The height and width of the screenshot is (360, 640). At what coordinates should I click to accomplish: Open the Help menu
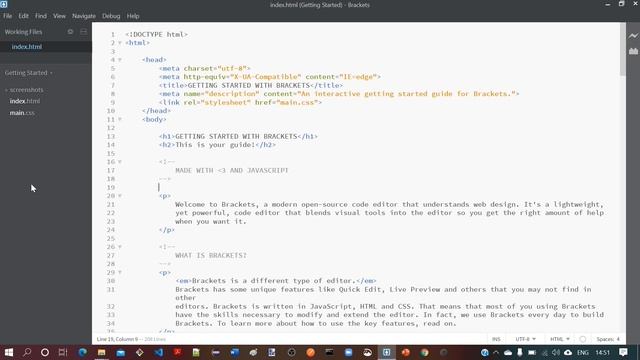click(x=133, y=16)
